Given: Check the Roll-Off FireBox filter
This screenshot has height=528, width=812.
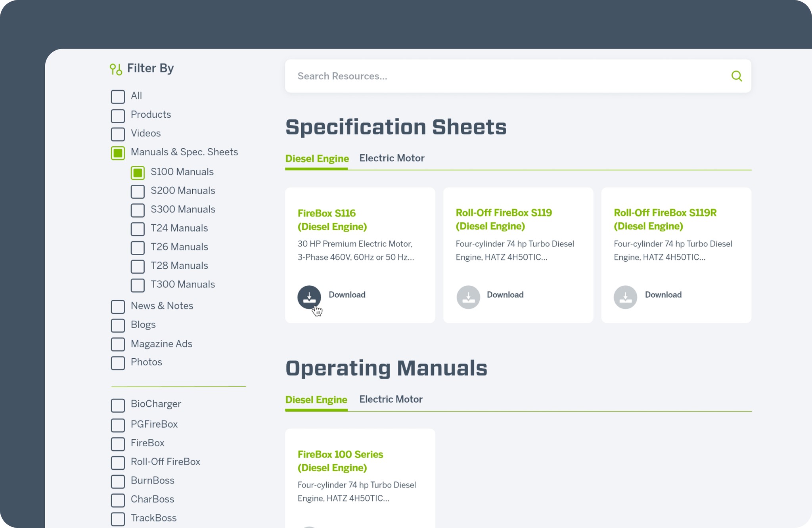Looking at the screenshot, I should point(118,463).
